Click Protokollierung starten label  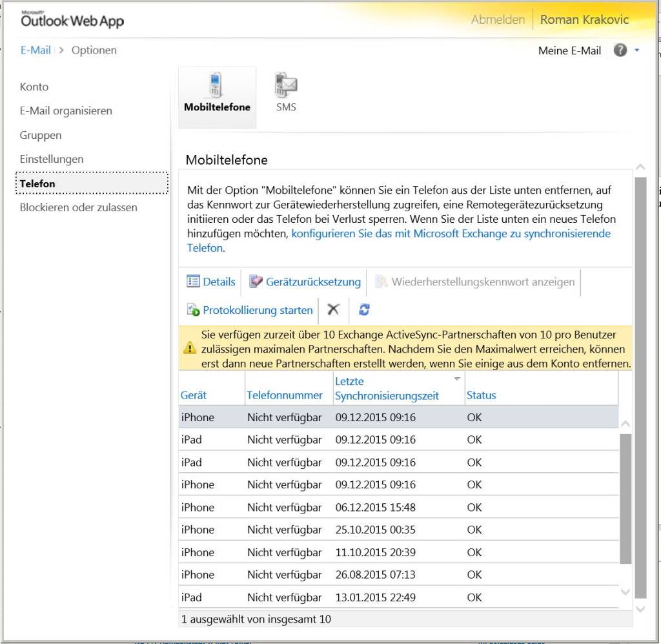coord(258,311)
